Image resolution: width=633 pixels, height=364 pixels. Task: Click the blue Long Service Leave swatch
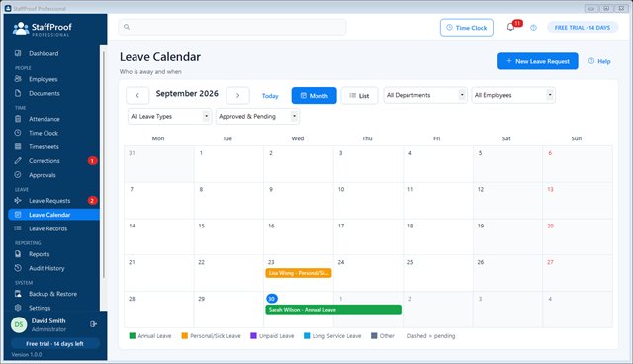(307, 335)
